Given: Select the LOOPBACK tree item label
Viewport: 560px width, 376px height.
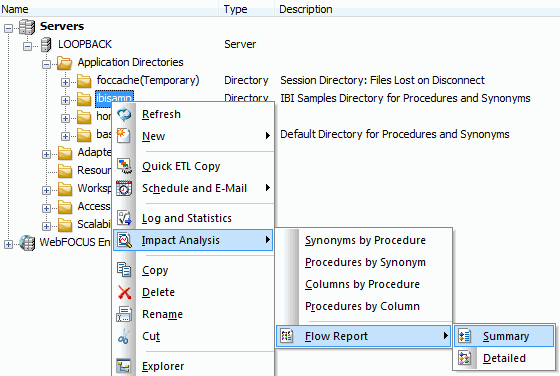Looking at the screenshot, I should (x=85, y=44).
